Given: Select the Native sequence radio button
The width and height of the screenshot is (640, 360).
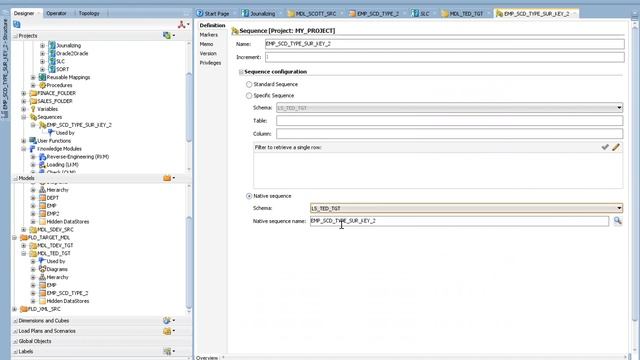Looking at the screenshot, I should 249,196.
